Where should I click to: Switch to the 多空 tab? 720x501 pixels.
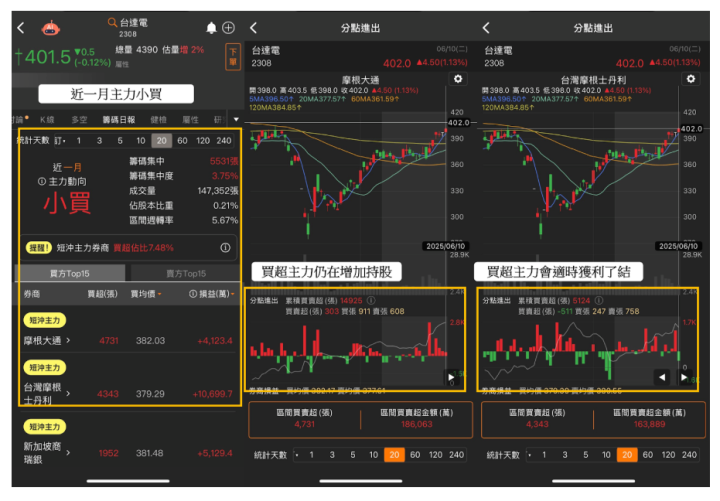(x=79, y=120)
